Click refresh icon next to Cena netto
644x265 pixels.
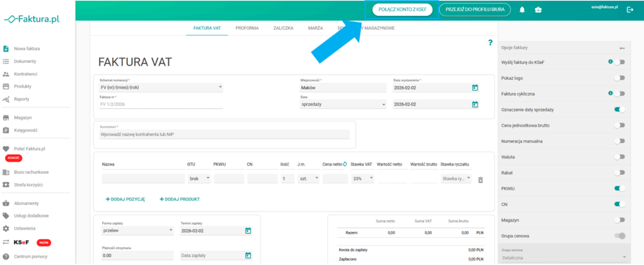coord(345,164)
